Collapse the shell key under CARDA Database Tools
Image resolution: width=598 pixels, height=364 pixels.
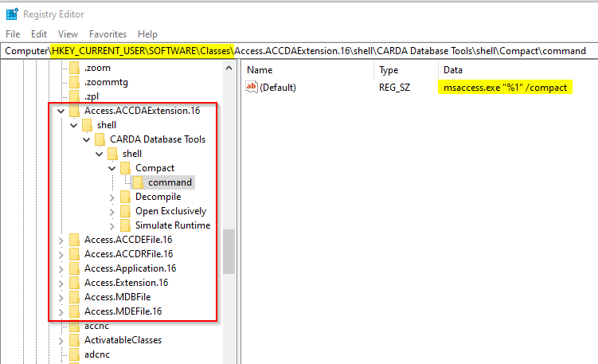pyautogui.click(x=100, y=155)
